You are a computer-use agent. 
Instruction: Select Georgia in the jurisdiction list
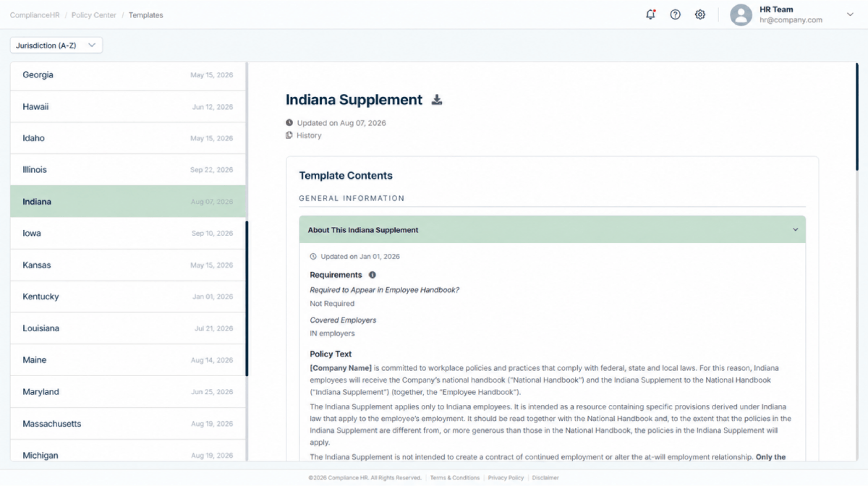(x=128, y=75)
